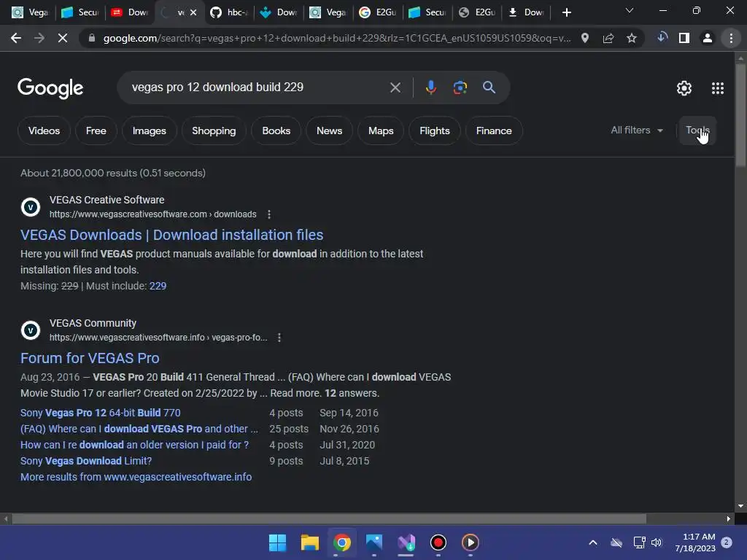
Task: Open Visual Studio from the taskbar
Action: click(406, 542)
